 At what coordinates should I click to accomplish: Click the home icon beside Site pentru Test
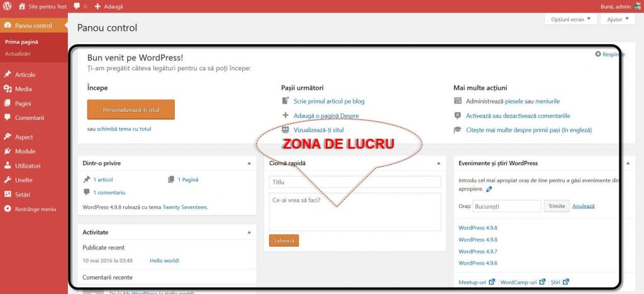click(22, 6)
